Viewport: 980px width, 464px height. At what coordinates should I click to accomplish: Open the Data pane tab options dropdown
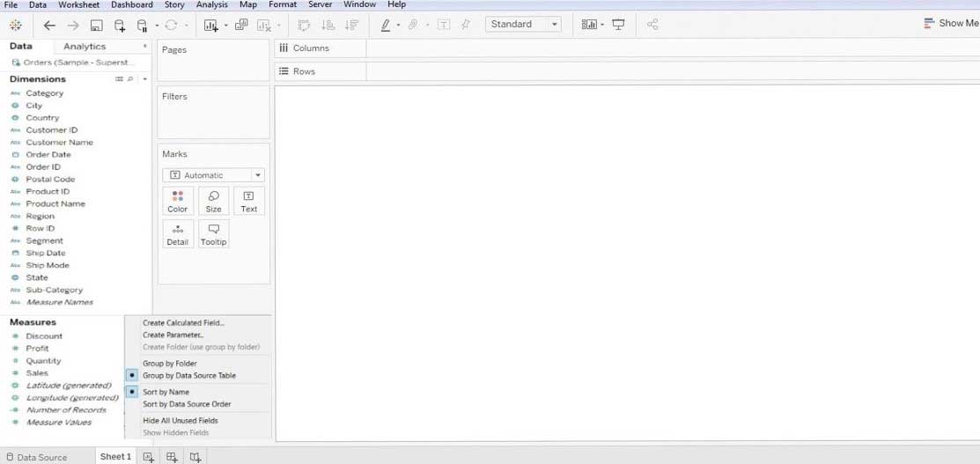point(144,47)
